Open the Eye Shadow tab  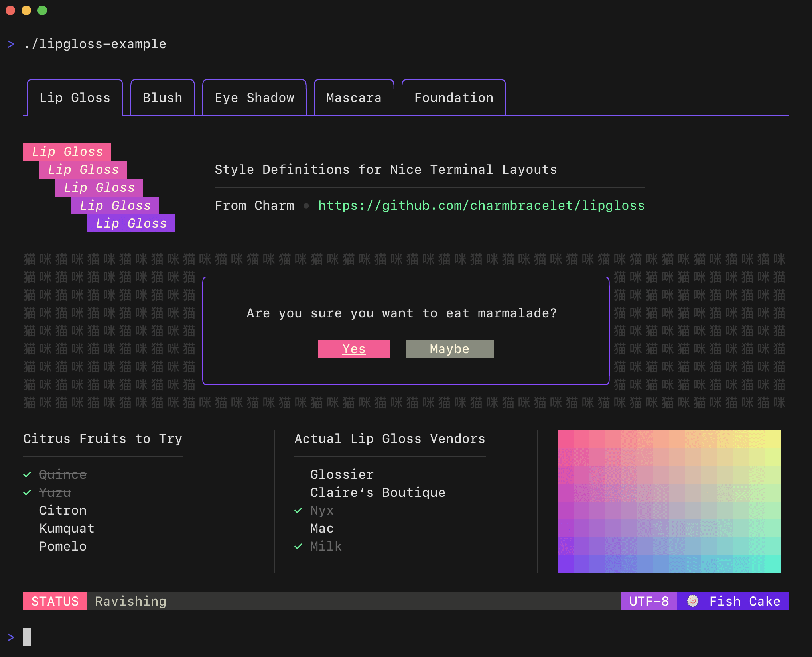coord(254,98)
